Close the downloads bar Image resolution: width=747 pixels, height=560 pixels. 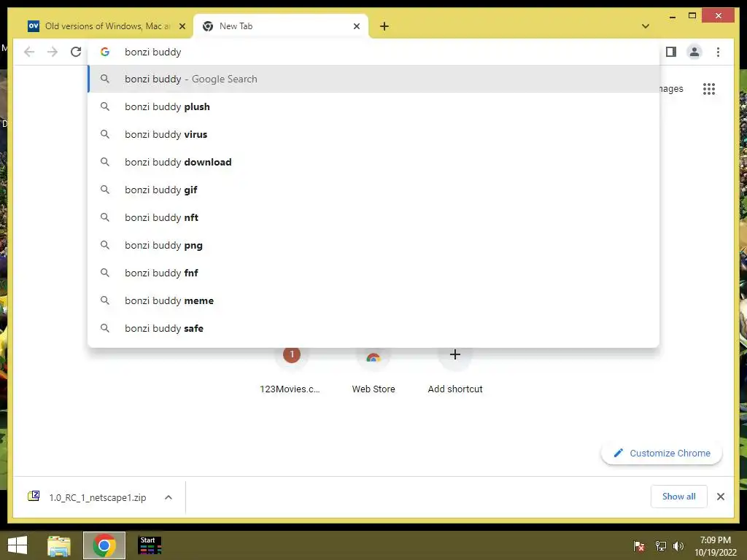coord(720,497)
